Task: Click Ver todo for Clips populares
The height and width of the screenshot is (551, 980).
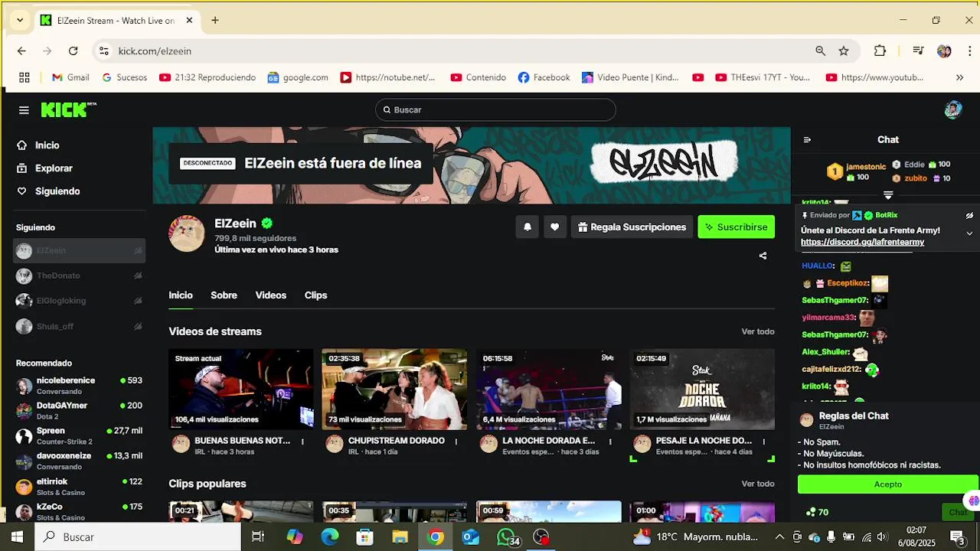Action: 758,484
